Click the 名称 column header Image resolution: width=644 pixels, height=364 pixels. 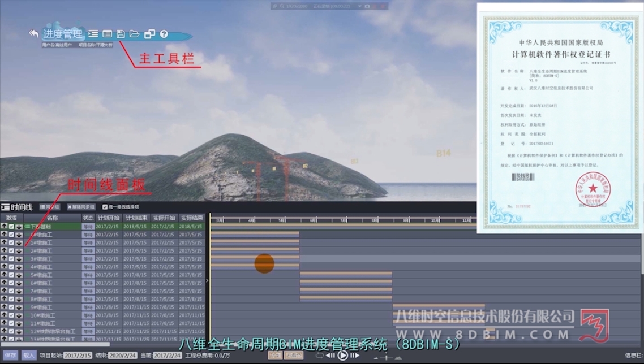(x=53, y=218)
